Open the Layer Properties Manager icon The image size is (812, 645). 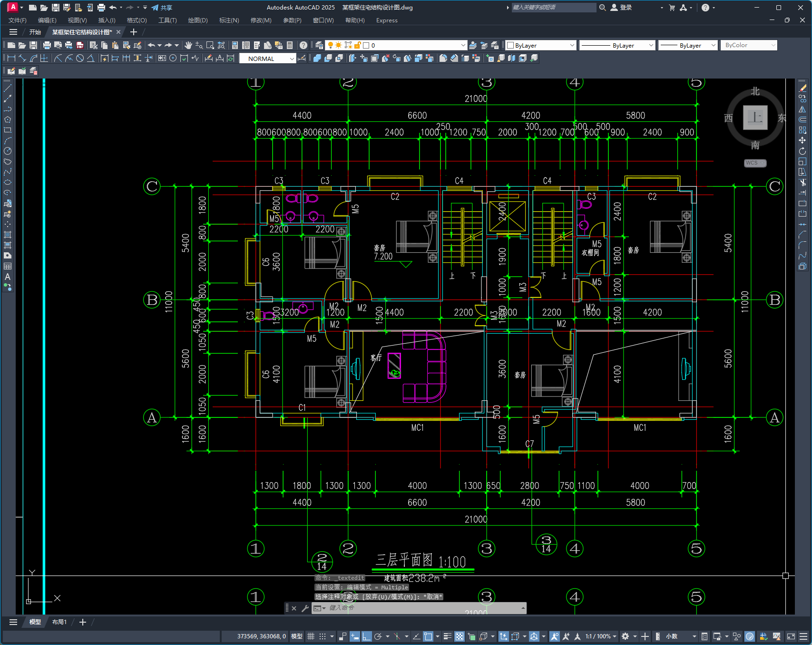[x=319, y=45]
